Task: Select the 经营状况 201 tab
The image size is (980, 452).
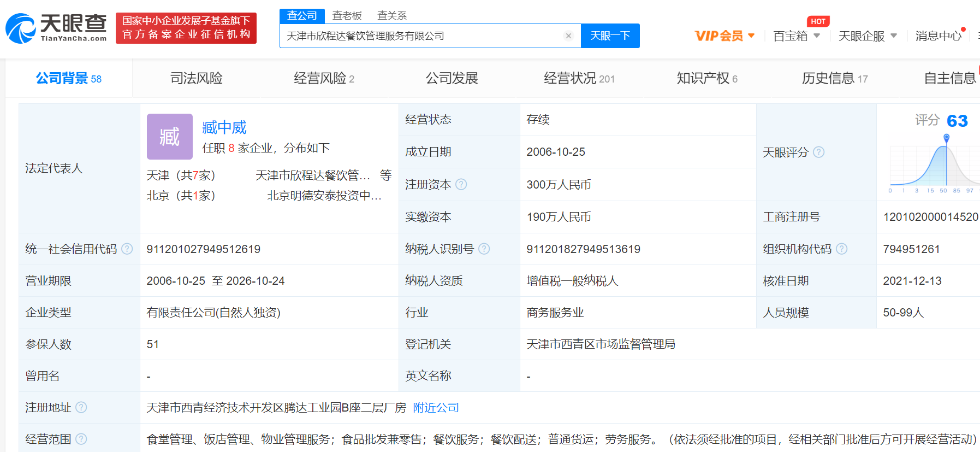Action: 579,79
